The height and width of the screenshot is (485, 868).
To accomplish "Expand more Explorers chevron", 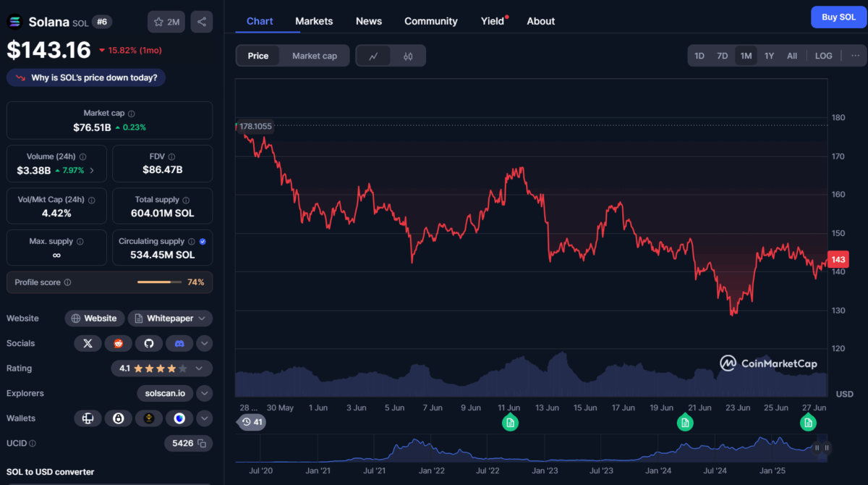I will pos(205,394).
